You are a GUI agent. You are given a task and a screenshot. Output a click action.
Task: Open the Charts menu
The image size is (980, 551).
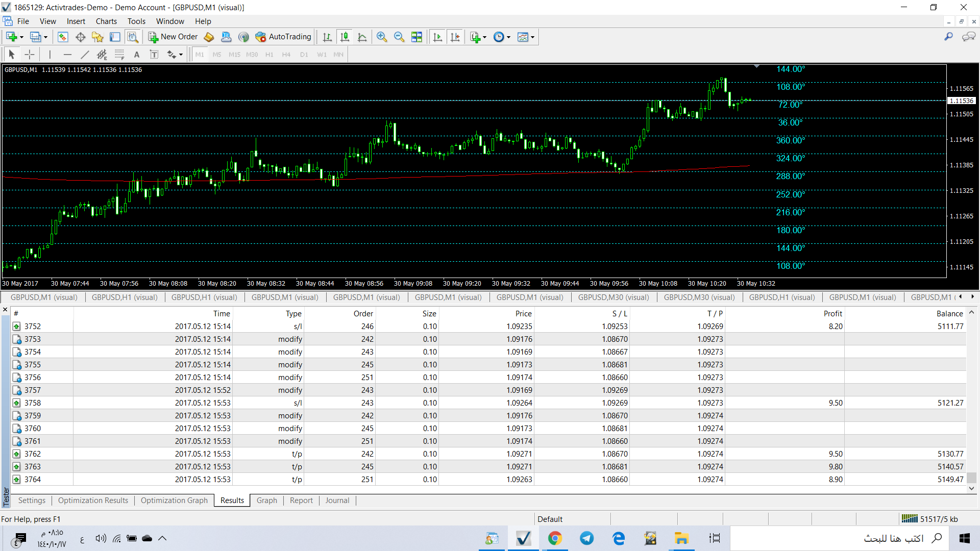pos(106,21)
